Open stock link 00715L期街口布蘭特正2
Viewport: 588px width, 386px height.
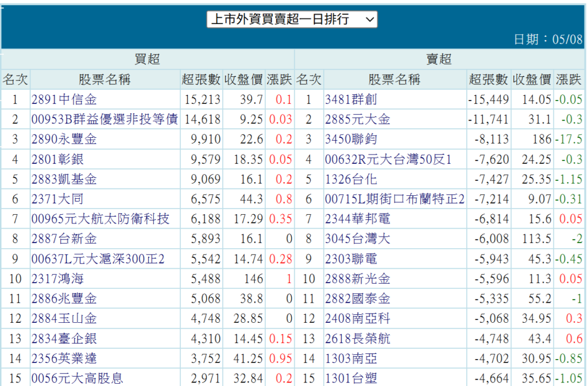tap(395, 199)
